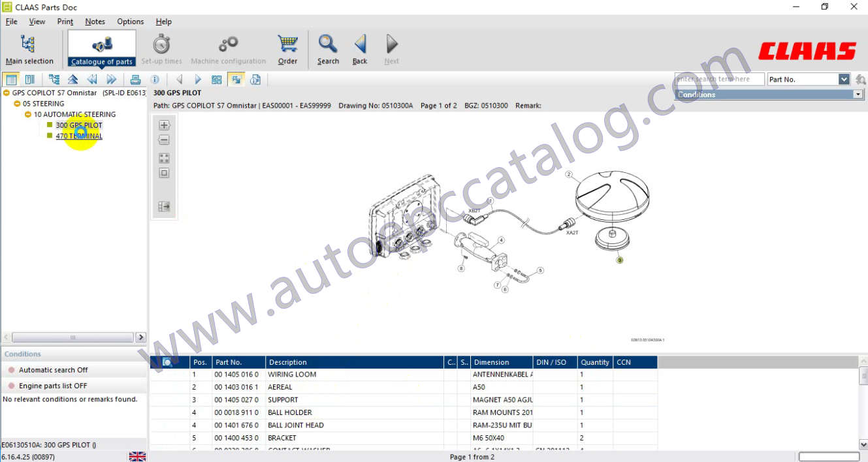Open the Part No. search type dropdown
Screen dimensions: 868x462
[x=844, y=80]
